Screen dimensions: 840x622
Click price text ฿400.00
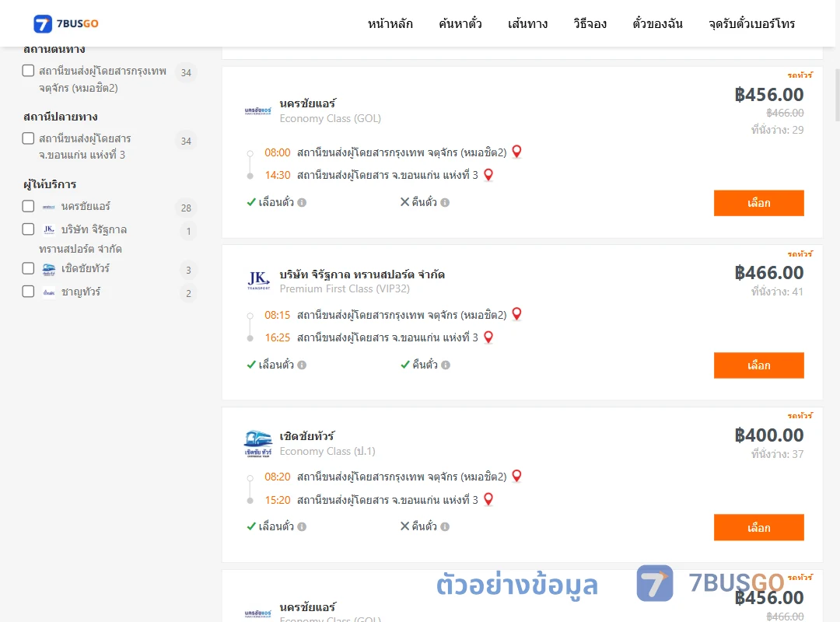tap(768, 435)
